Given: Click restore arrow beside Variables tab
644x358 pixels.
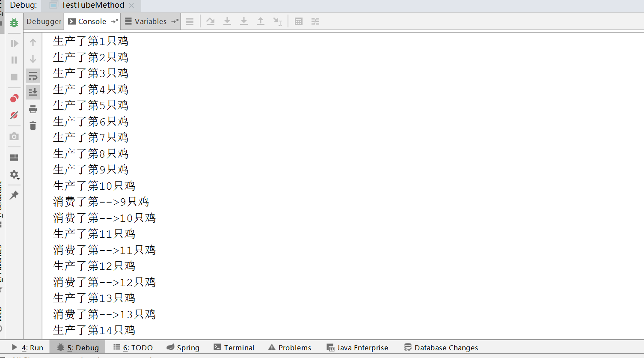Looking at the screenshot, I should click(175, 21).
